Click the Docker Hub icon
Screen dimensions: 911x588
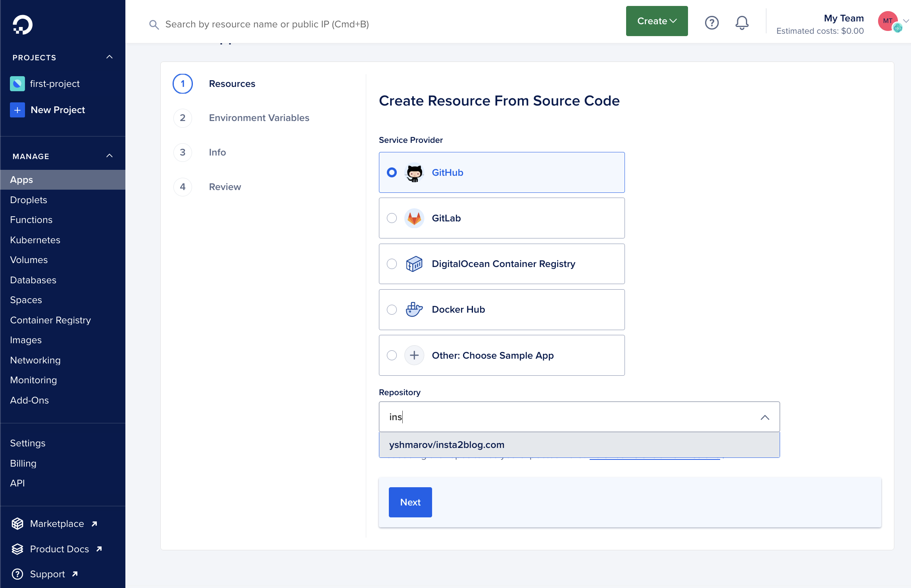click(414, 309)
